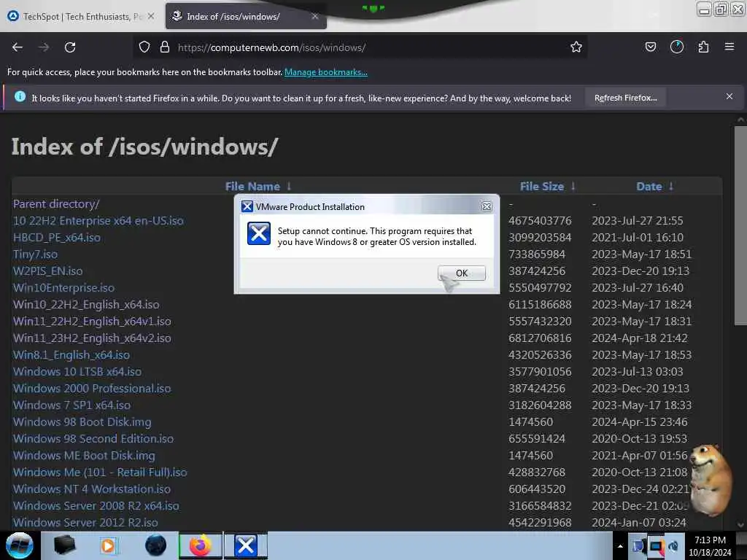Show hidden system tray icons
This screenshot has width=747, height=560.
pyautogui.click(x=620, y=546)
